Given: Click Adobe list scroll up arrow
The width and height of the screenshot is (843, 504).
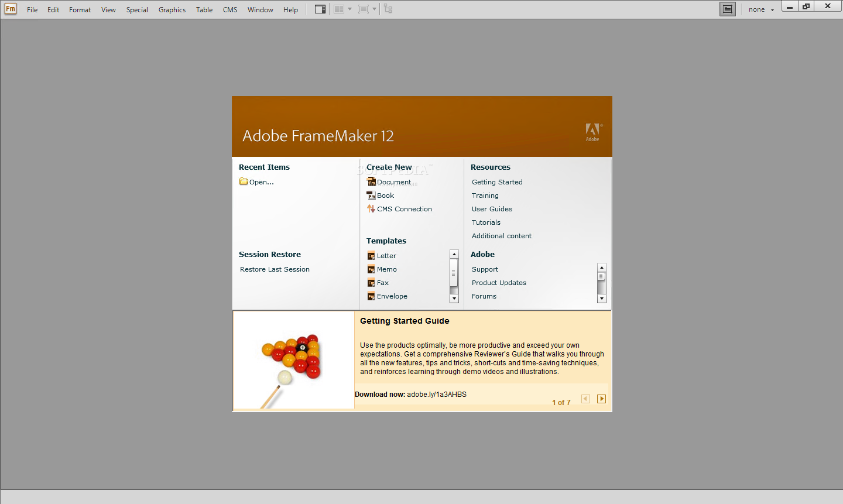Looking at the screenshot, I should pos(602,268).
